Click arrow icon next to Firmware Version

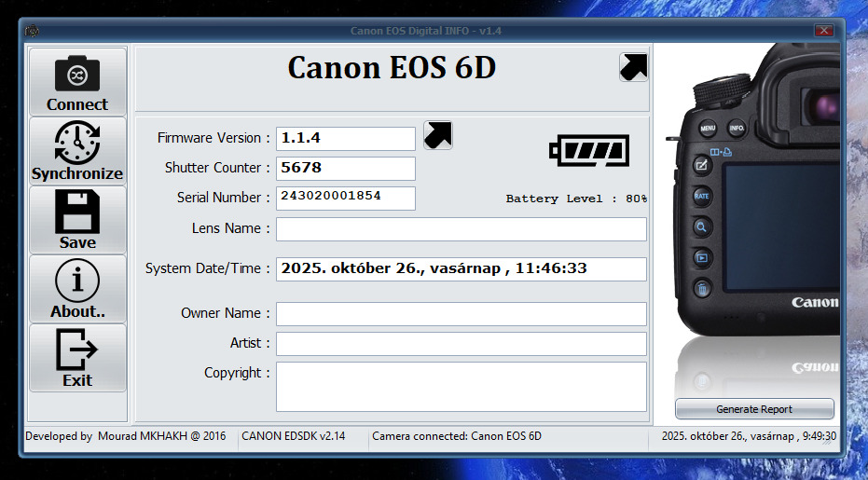pyautogui.click(x=438, y=136)
